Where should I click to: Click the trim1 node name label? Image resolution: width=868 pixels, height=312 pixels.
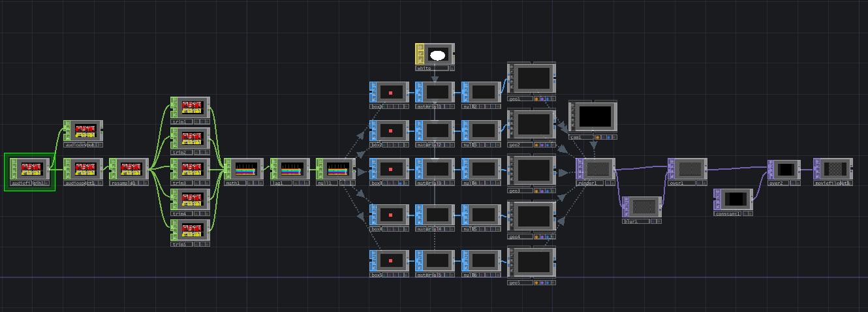pos(181,122)
